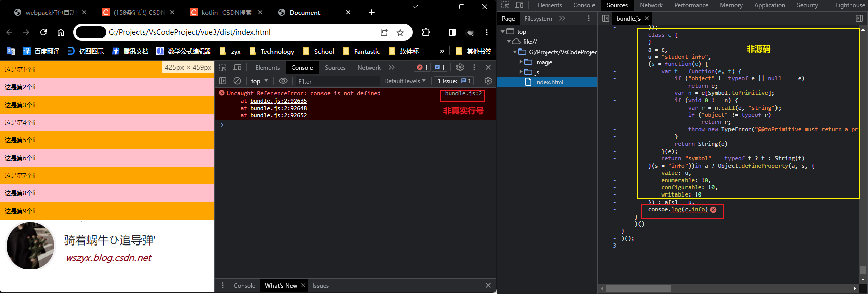Select the inspect element tool in docked DevTools
The image size is (868, 294).
point(223,67)
